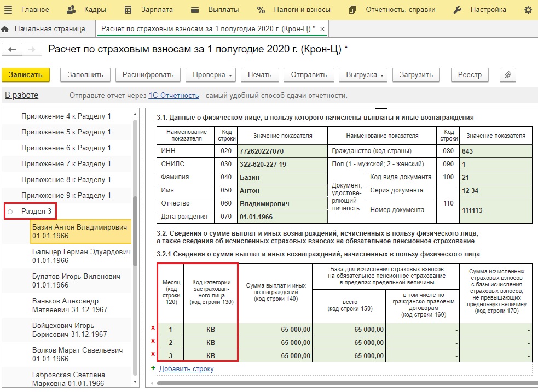The image size is (538, 392).
Task: Edit the Имя field Антон
Action: (282, 190)
